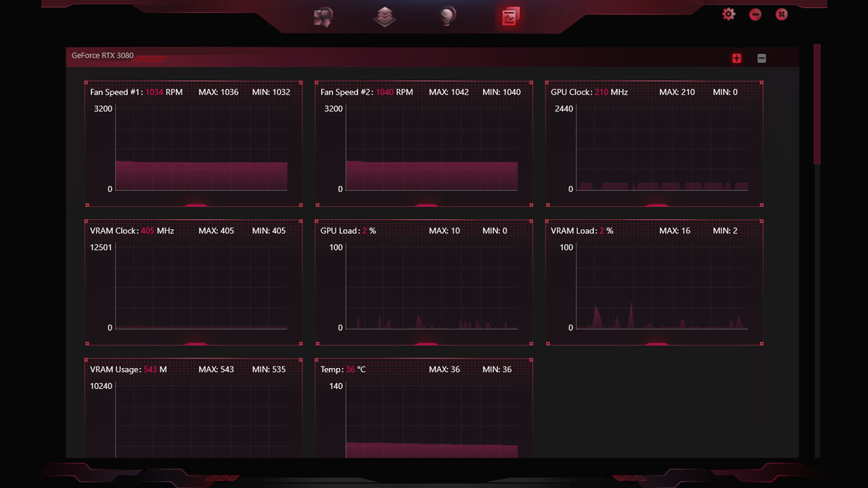Click the "MIN: 1040" value in Fan Speed #2
The height and width of the screenshot is (488, 868).
502,93
